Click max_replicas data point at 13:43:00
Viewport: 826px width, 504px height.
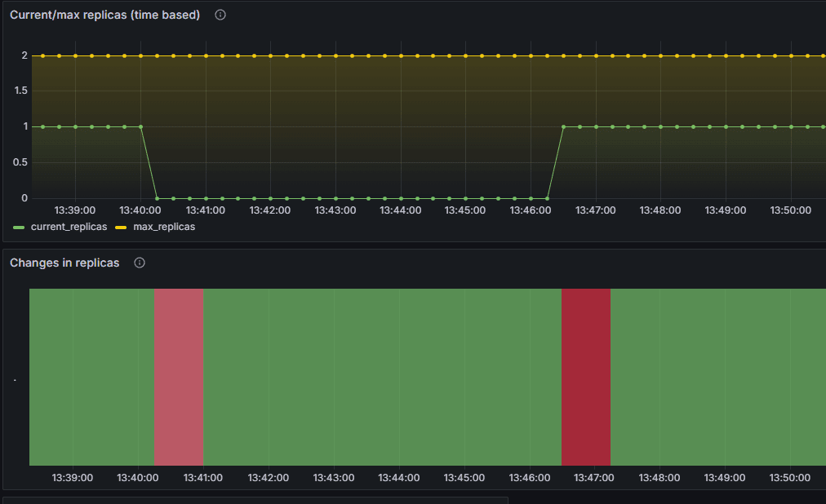tap(335, 55)
